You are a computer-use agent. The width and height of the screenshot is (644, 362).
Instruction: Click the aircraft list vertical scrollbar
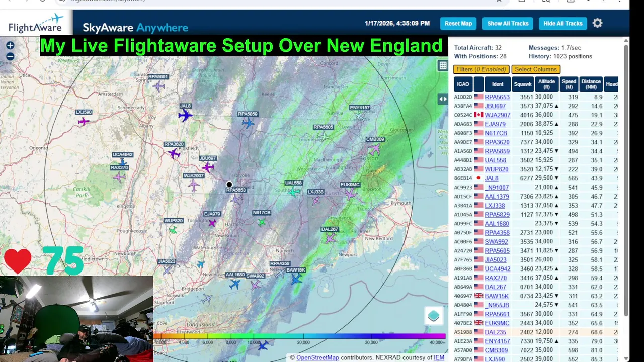[x=626, y=181]
